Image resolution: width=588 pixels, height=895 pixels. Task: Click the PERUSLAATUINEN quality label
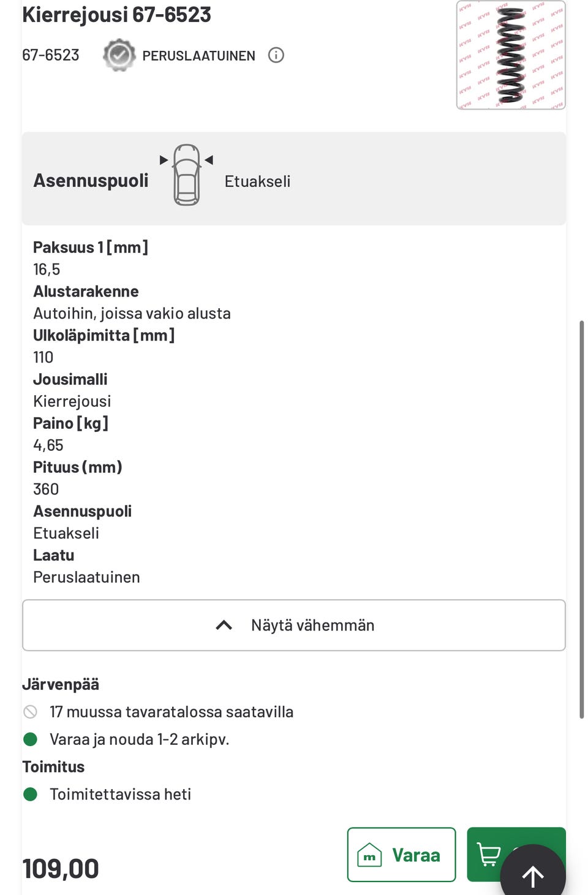click(x=198, y=56)
